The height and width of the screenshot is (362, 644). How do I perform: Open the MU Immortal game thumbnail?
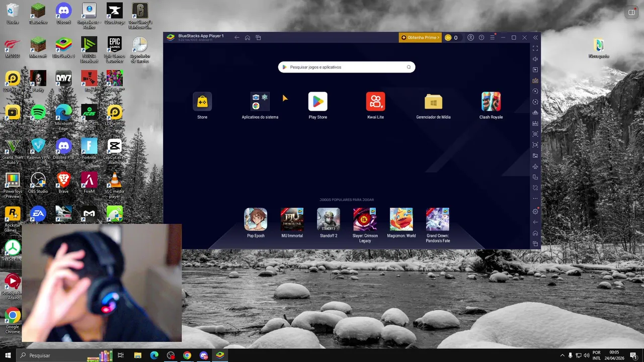coord(292,219)
